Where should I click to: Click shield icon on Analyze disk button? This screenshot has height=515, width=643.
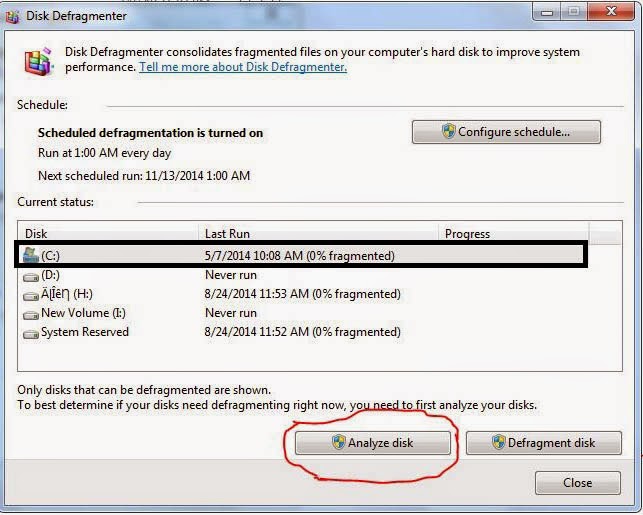click(x=338, y=442)
